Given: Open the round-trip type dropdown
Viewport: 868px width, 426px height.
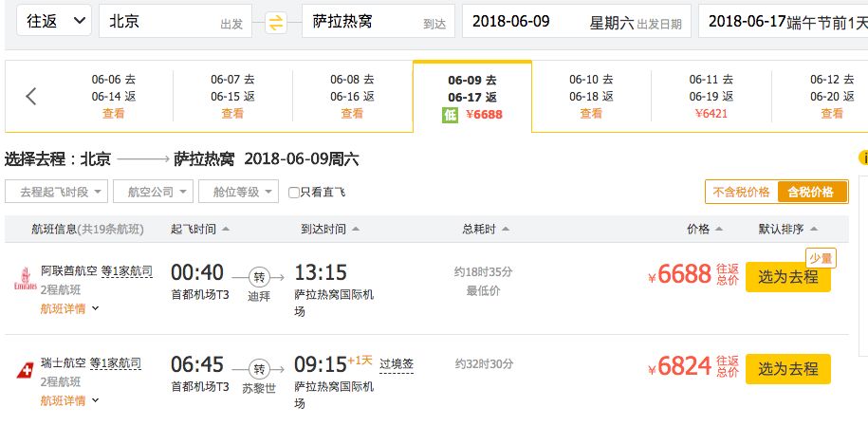Looking at the screenshot, I should click(x=54, y=21).
